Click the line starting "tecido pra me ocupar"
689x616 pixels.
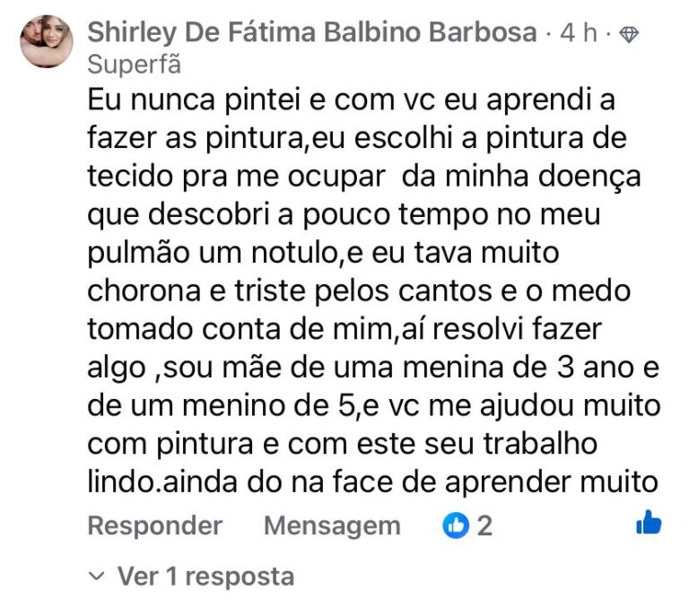363,176
